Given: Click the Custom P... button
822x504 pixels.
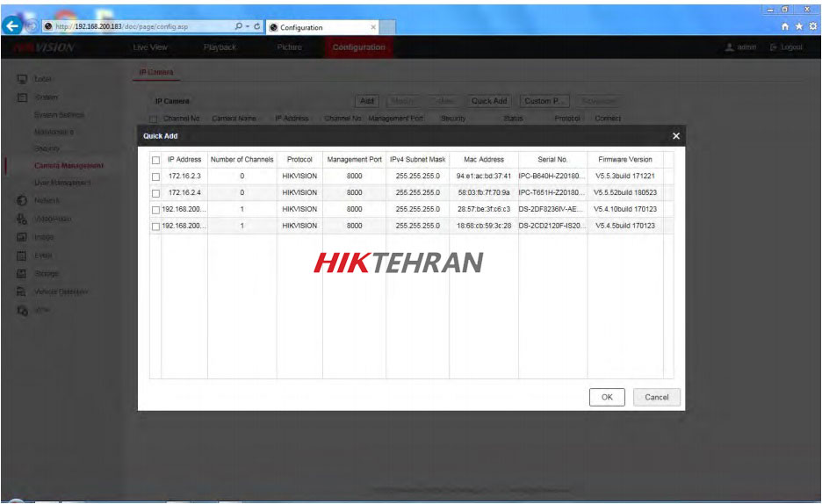Looking at the screenshot, I should 544,101.
